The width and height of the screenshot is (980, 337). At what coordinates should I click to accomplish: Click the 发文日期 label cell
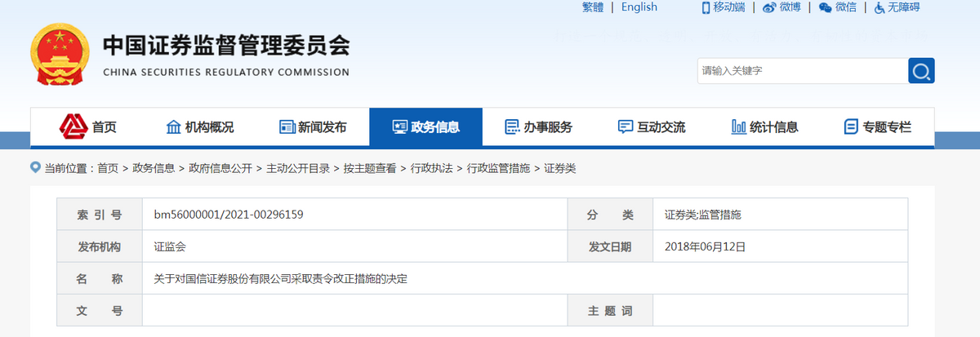pyautogui.click(x=610, y=246)
